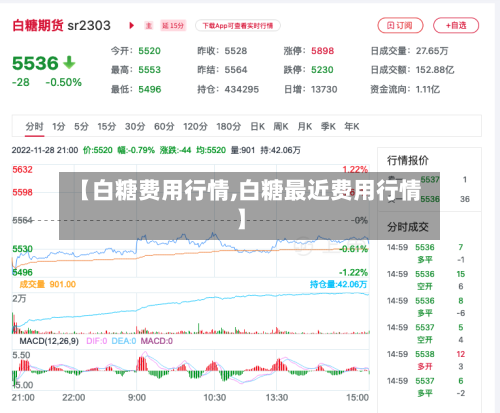Click the 13:30 time axis label
Image resolution: width=500 pixels, height=413 pixels.
277,398
